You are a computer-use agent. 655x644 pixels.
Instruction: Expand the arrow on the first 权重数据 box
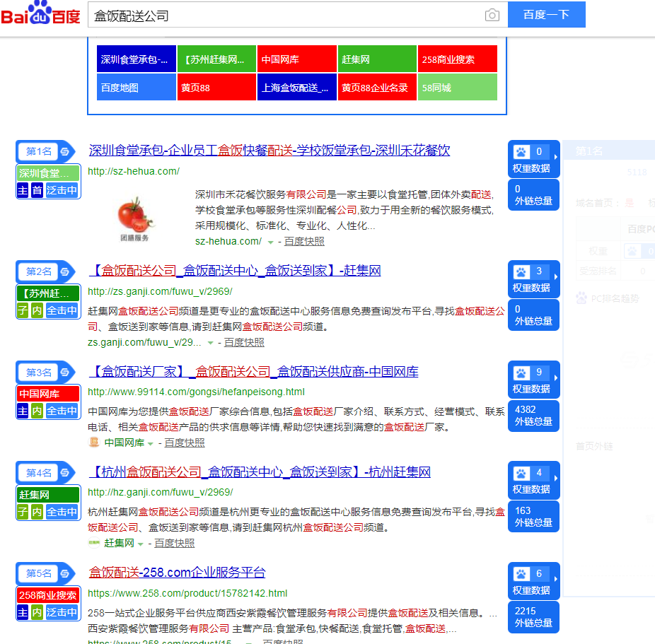555,157
